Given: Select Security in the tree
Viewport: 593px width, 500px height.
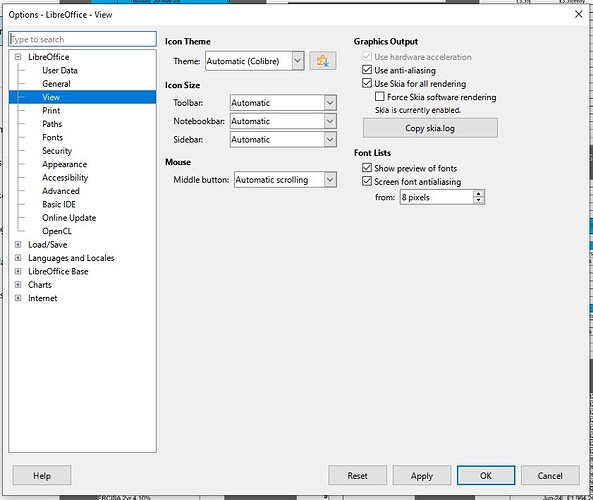Looking at the screenshot, I should pos(57,151).
